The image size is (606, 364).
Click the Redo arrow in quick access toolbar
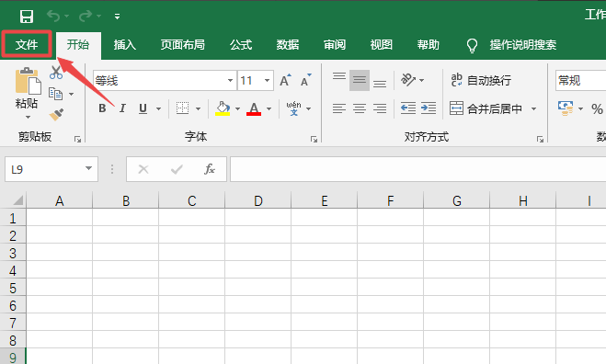pos(86,16)
